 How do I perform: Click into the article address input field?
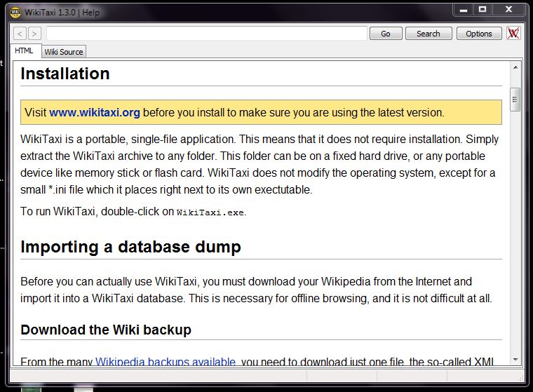(207, 34)
